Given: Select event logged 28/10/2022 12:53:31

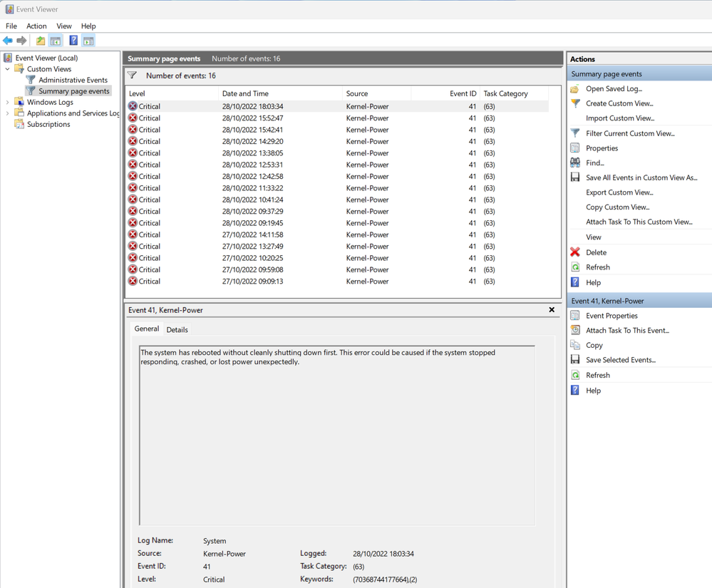Looking at the screenshot, I should [x=337, y=165].
